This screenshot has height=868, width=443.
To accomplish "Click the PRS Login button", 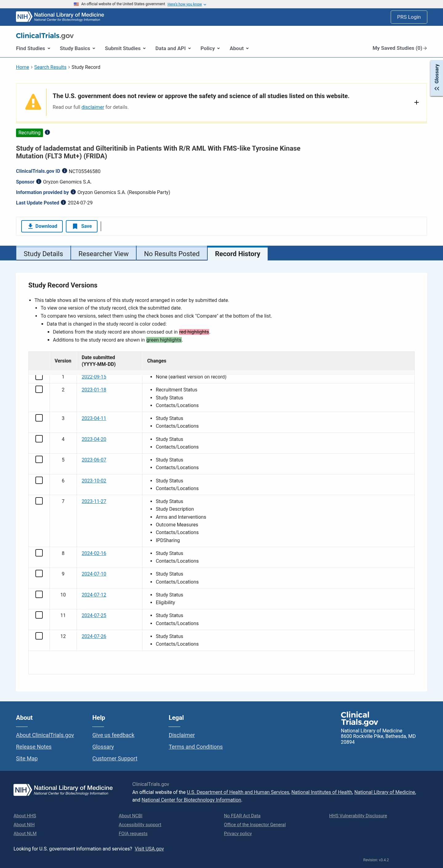I will pos(408,17).
